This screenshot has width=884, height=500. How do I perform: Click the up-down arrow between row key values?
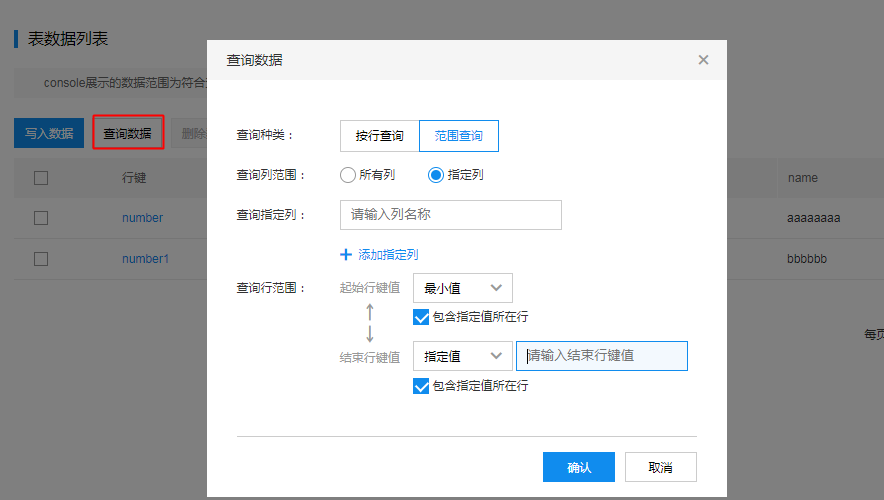coord(369,322)
